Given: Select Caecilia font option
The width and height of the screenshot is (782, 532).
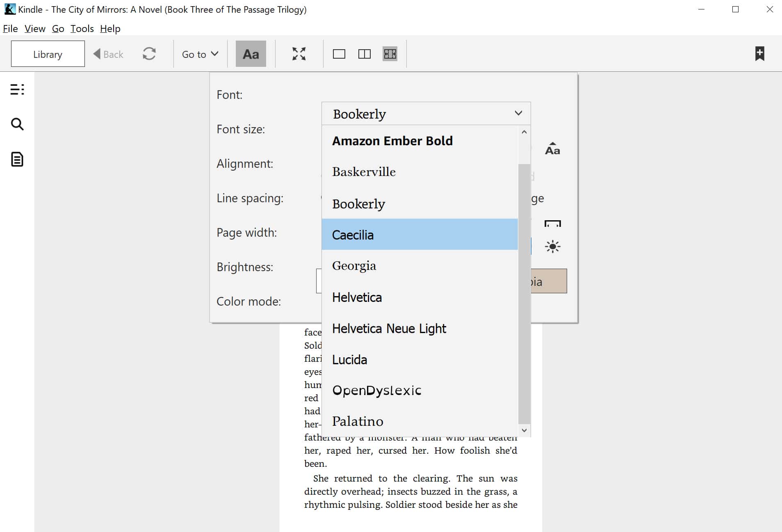Looking at the screenshot, I should point(420,234).
